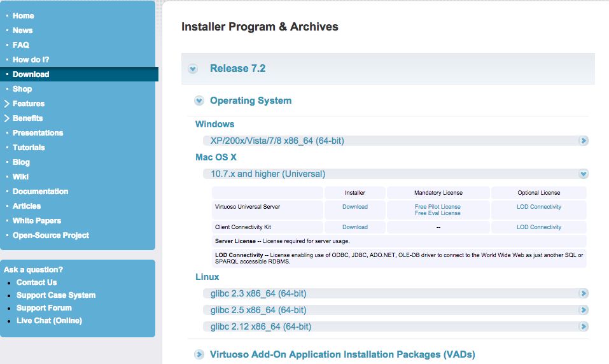
Task: Download Virtuoso Universal Server installer
Action: coord(355,207)
